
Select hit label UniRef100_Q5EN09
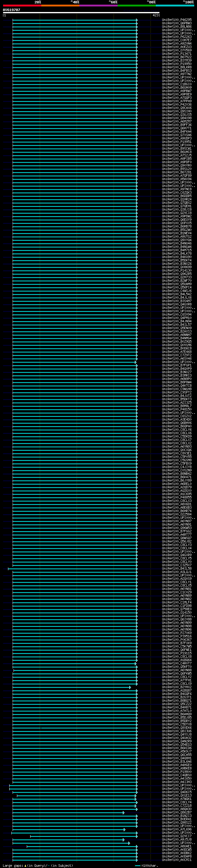177,328
